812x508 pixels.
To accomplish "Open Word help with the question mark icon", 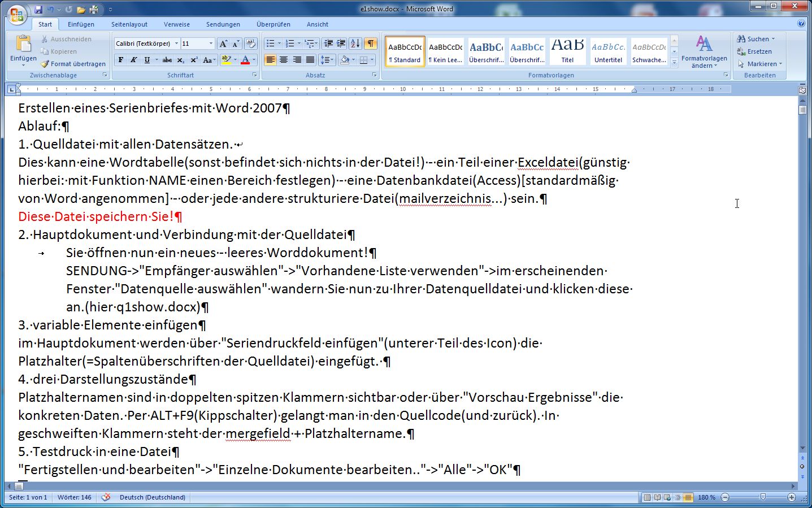I will 801,24.
